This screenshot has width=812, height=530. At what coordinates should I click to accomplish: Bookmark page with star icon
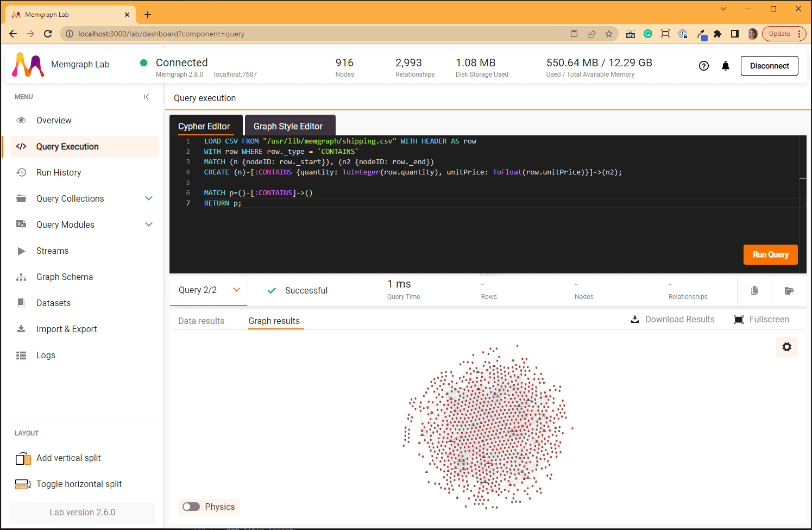(x=609, y=34)
